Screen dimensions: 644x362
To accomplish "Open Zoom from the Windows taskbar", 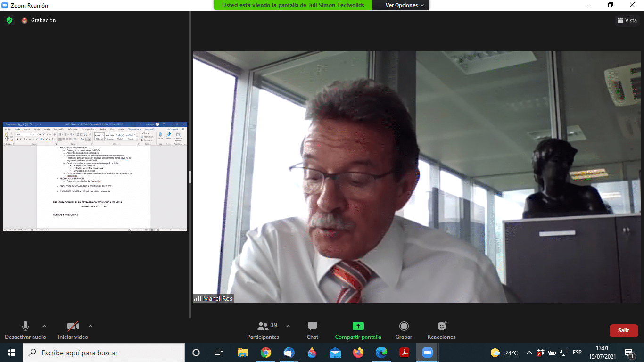I will pyautogui.click(x=427, y=353).
